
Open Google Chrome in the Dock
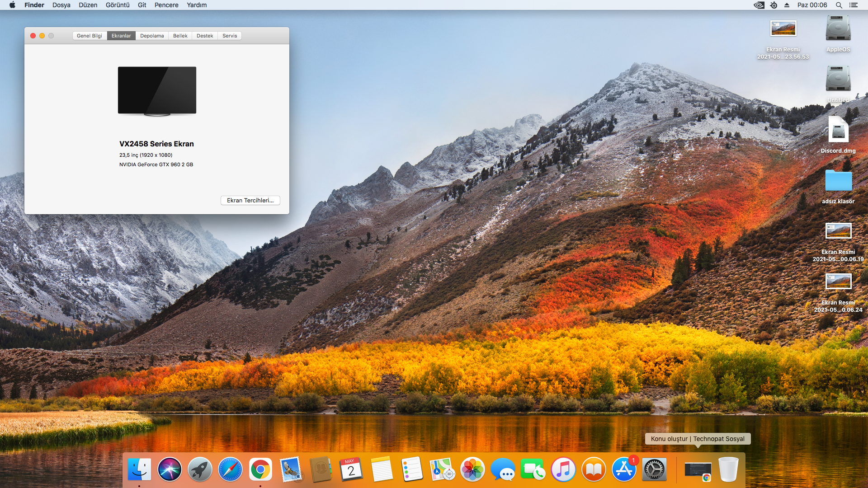pyautogui.click(x=260, y=469)
